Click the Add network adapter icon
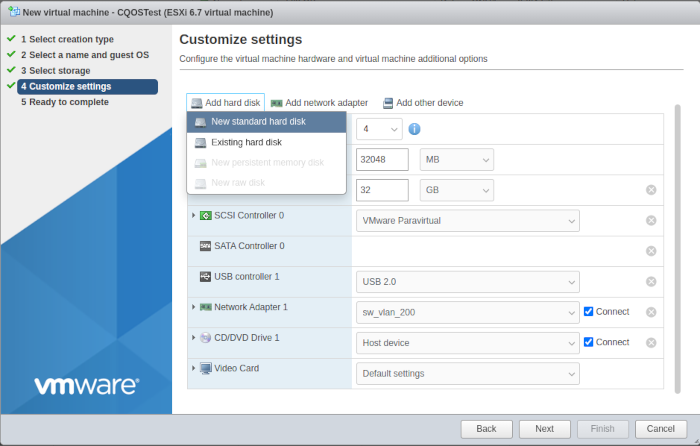 [x=277, y=103]
